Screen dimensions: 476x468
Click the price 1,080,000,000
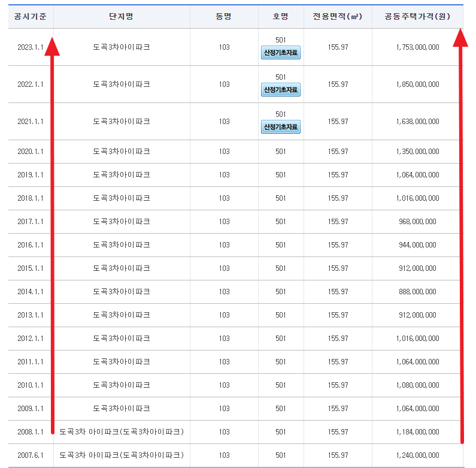click(x=418, y=385)
